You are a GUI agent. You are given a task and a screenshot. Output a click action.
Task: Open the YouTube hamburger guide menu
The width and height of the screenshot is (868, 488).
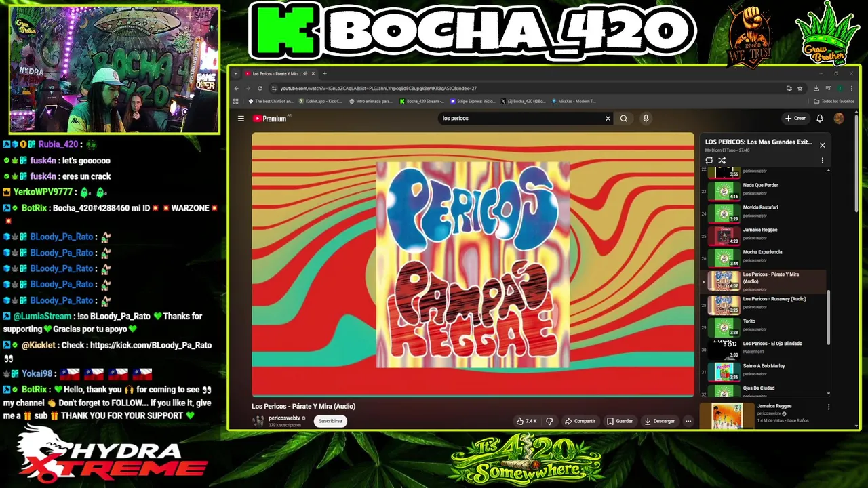click(x=241, y=119)
